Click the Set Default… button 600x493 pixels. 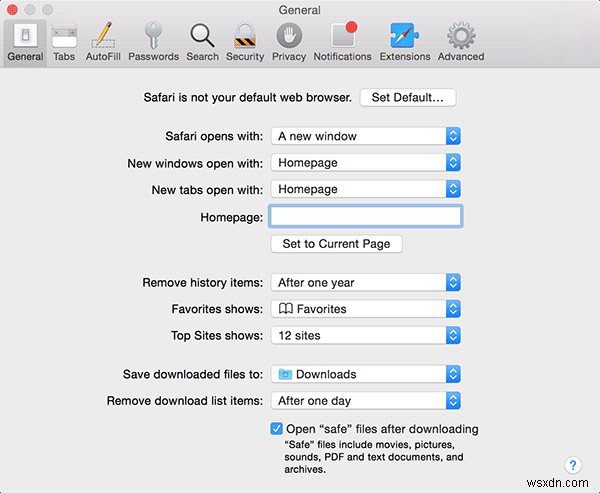point(408,98)
